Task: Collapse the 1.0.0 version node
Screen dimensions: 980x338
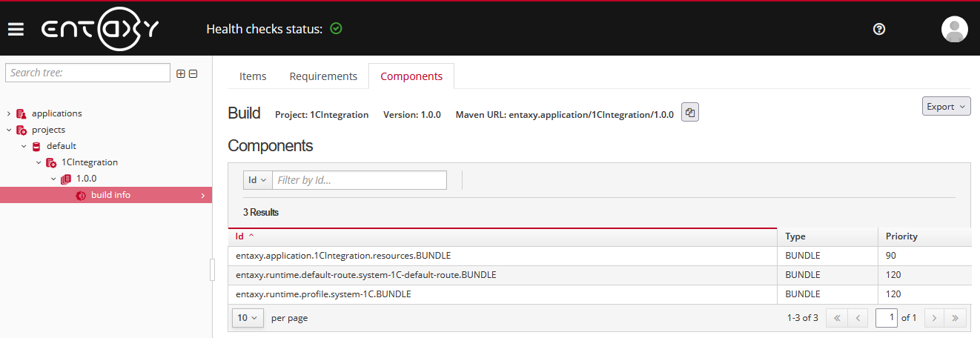Action: 53,179
